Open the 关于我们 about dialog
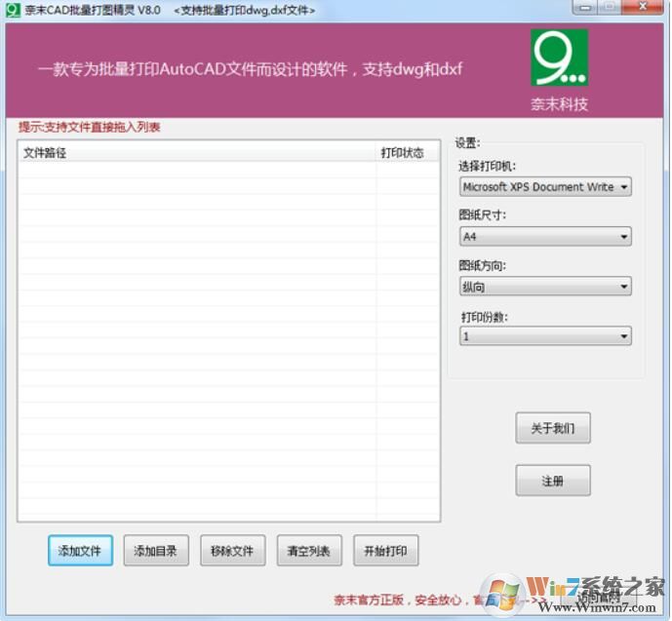Viewport: 672px width, 621px height. [x=553, y=428]
